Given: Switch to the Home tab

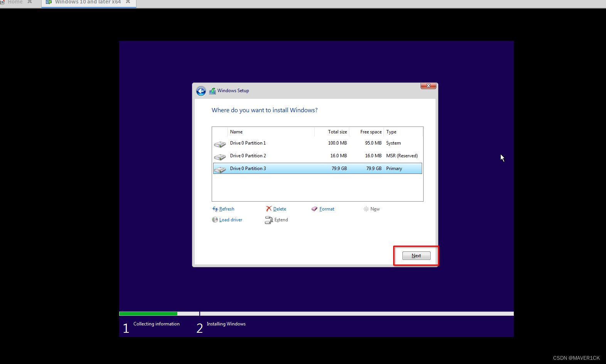Looking at the screenshot, I should point(15,2).
